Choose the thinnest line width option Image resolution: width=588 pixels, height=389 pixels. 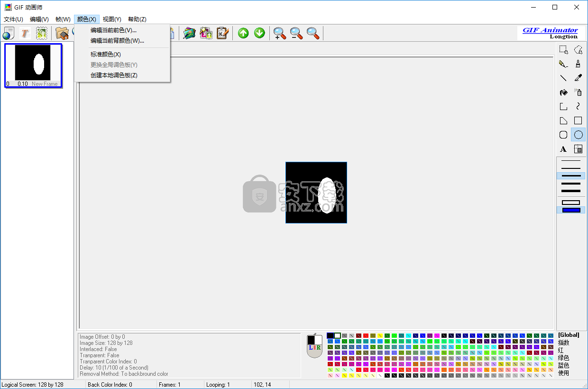pyautogui.click(x=570, y=161)
